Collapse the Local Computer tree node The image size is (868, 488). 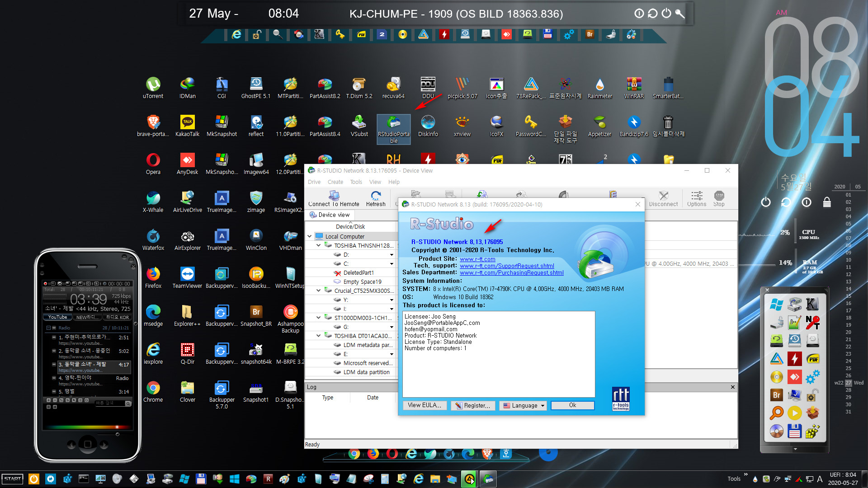[310, 236]
